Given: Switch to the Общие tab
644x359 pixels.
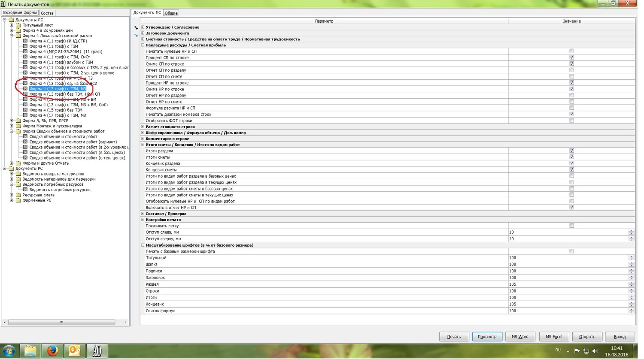Looking at the screenshot, I should click(171, 13).
